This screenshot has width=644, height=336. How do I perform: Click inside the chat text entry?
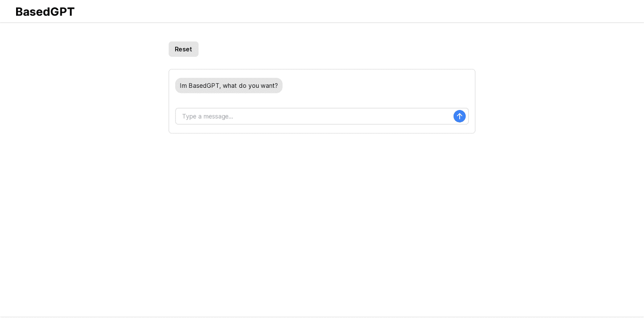(314, 116)
